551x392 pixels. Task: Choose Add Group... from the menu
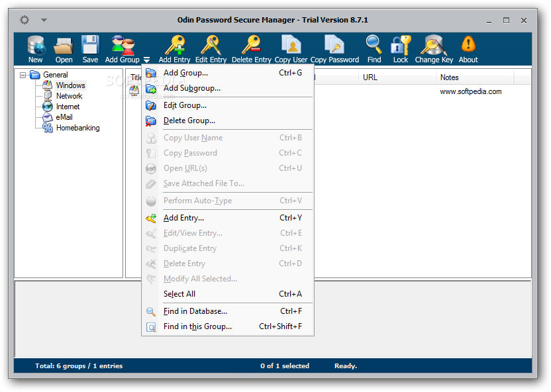(228, 73)
